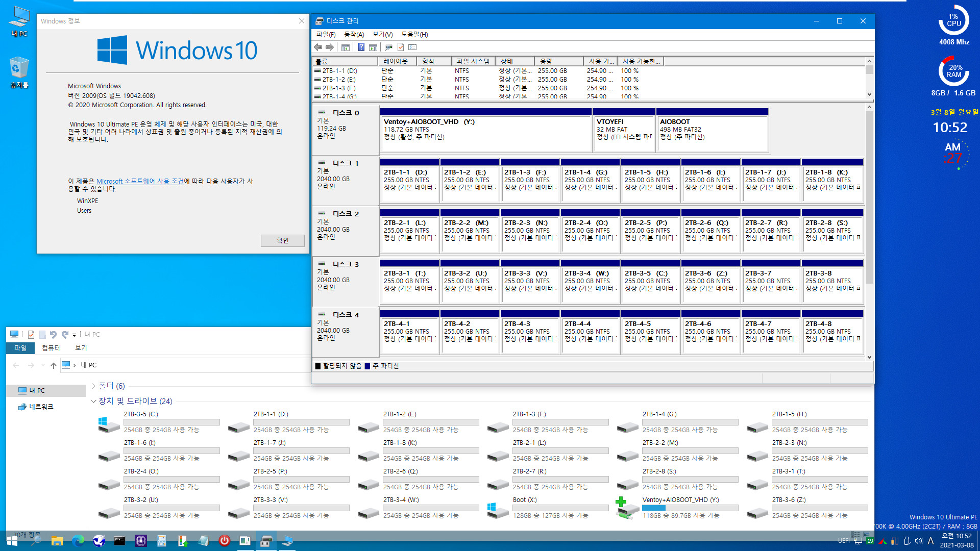The width and height of the screenshot is (980, 551).
Task: Click the checklist settings toolbar icon in Disk Management
Action: point(412,47)
